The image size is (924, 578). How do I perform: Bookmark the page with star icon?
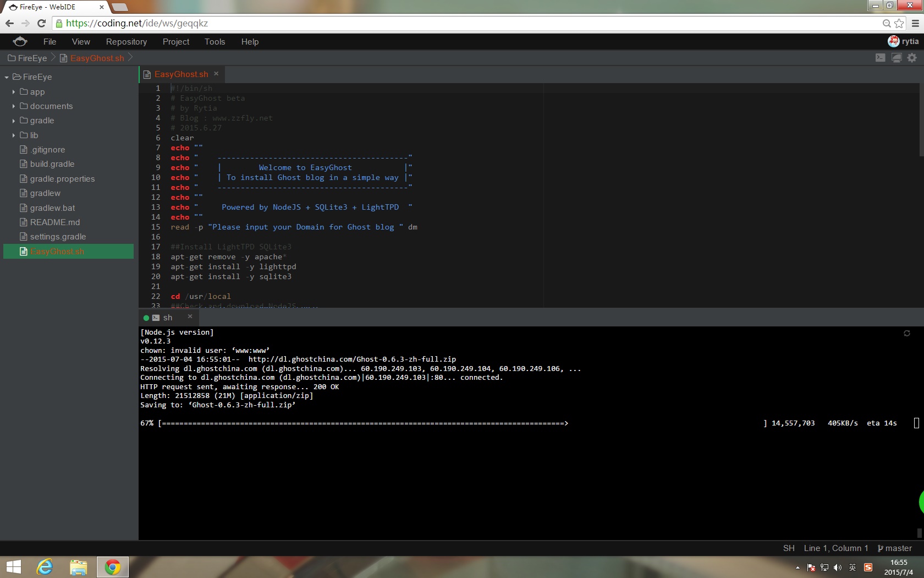click(x=899, y=23)
